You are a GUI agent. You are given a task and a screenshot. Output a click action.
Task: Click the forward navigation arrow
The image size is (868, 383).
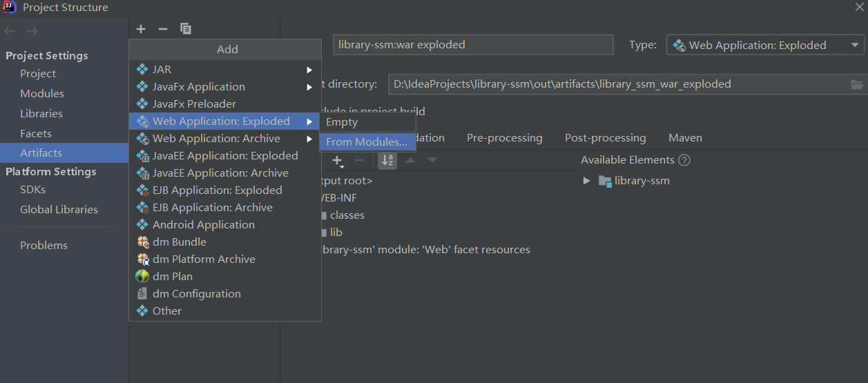click(x=32, y=31)
